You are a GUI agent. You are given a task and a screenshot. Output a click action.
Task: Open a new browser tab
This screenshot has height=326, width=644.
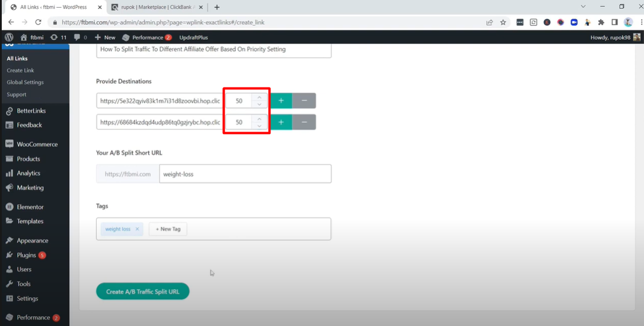coord(217,7)
